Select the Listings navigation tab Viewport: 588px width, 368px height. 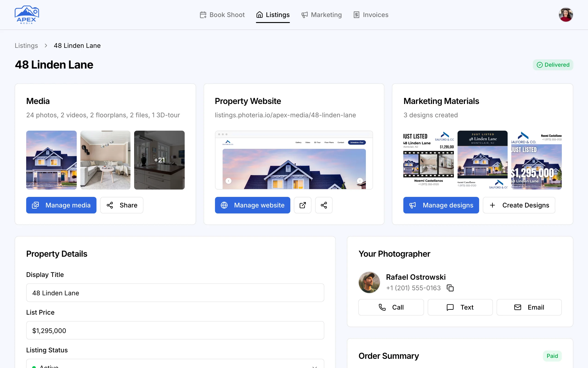pos(273,15)
